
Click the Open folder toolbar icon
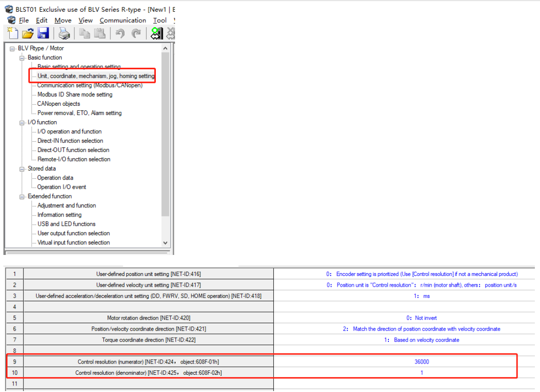[28, 33]
